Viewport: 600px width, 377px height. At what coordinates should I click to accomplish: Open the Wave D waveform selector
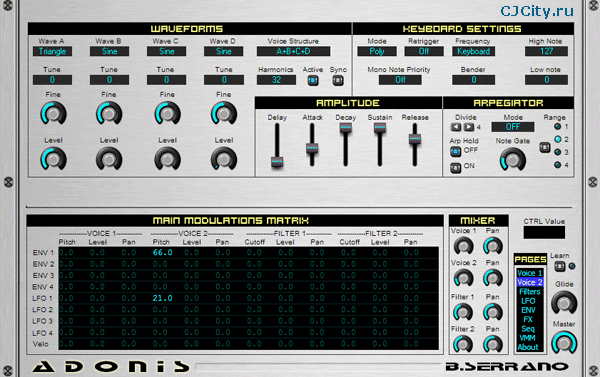(x=223, y=51)
